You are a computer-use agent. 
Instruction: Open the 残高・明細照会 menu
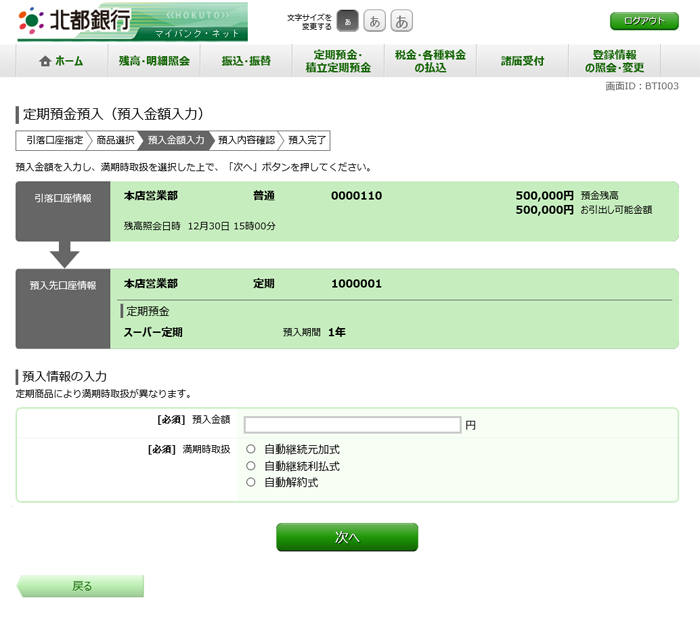point(154,61)
